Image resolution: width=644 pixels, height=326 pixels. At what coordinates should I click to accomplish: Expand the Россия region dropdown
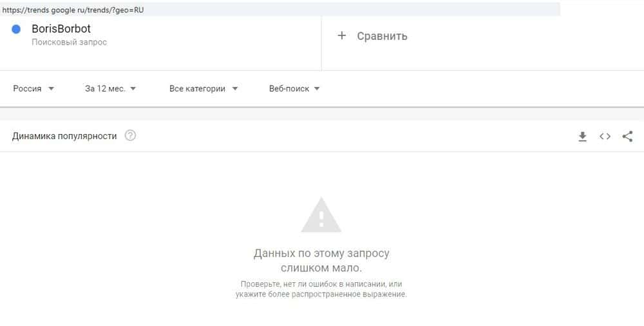point(33,88)
